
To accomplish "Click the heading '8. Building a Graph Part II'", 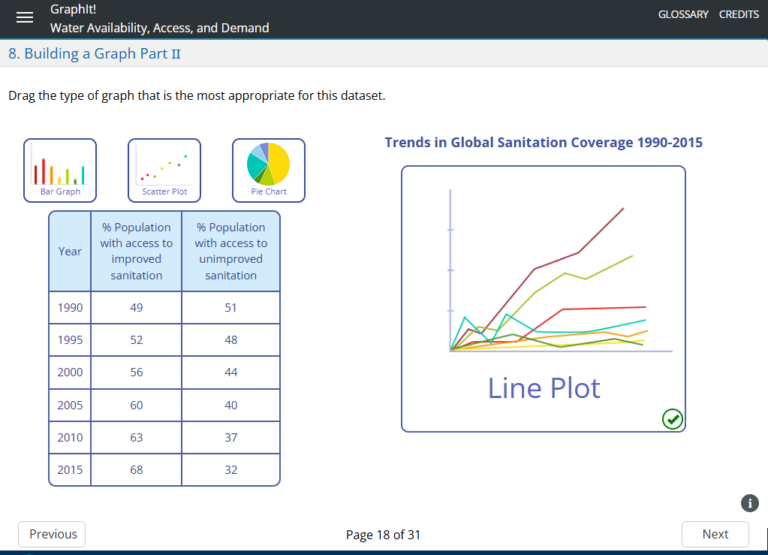I will [94, 53].
